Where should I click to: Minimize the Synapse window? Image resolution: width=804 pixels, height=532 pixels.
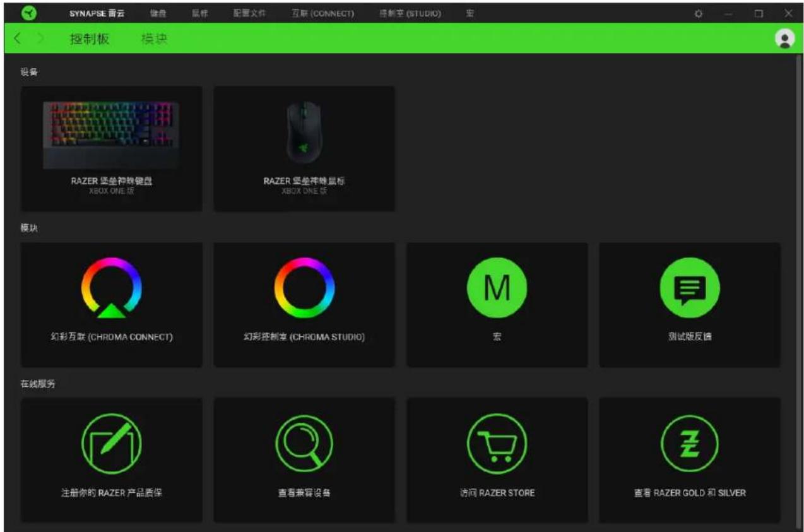pyautogui.click(x=728, y=13)
